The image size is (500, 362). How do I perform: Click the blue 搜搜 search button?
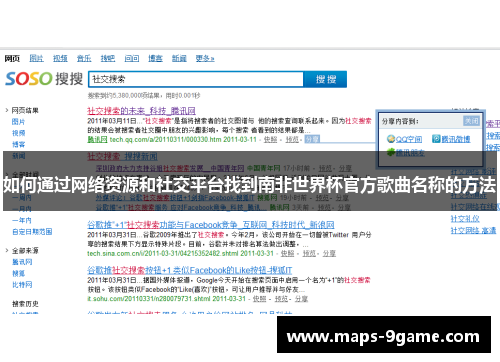pyautogui.click(x=325, y=79)
